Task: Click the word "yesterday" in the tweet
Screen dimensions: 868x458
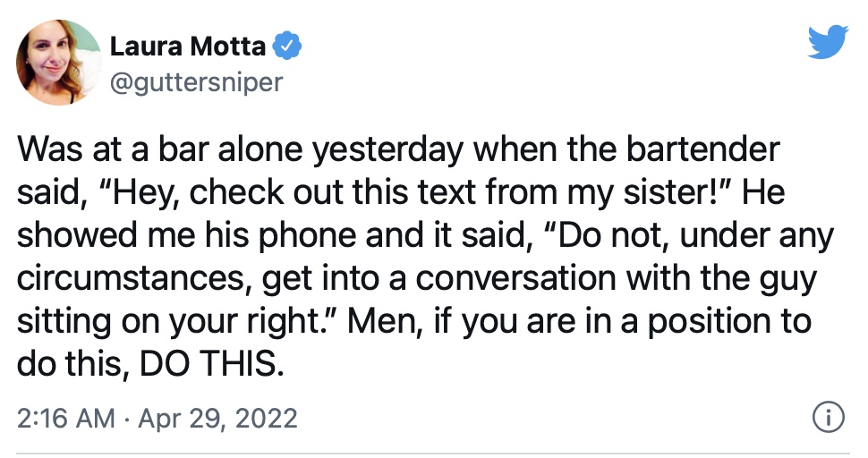Action: 387,150
